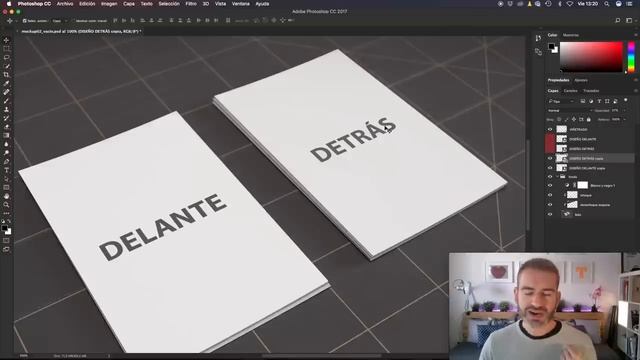Select the Healing Brush tool

pos(6,92)
